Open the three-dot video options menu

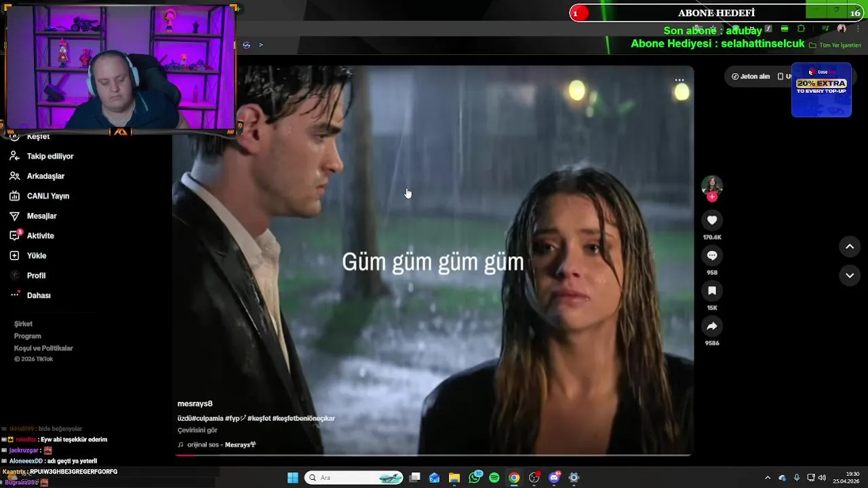[x=679, y=80]
